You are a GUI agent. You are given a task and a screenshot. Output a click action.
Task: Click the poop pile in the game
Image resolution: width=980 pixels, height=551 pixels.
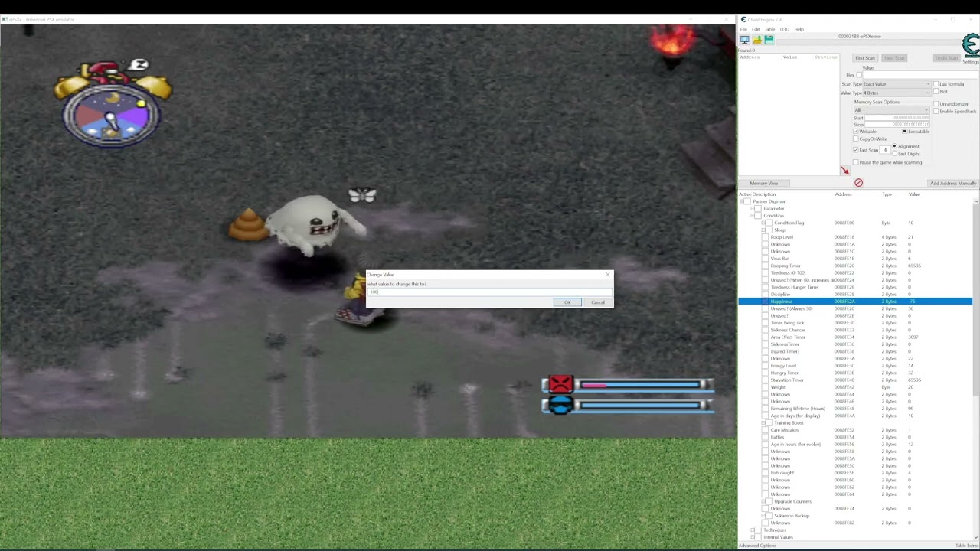pos(249,224)
